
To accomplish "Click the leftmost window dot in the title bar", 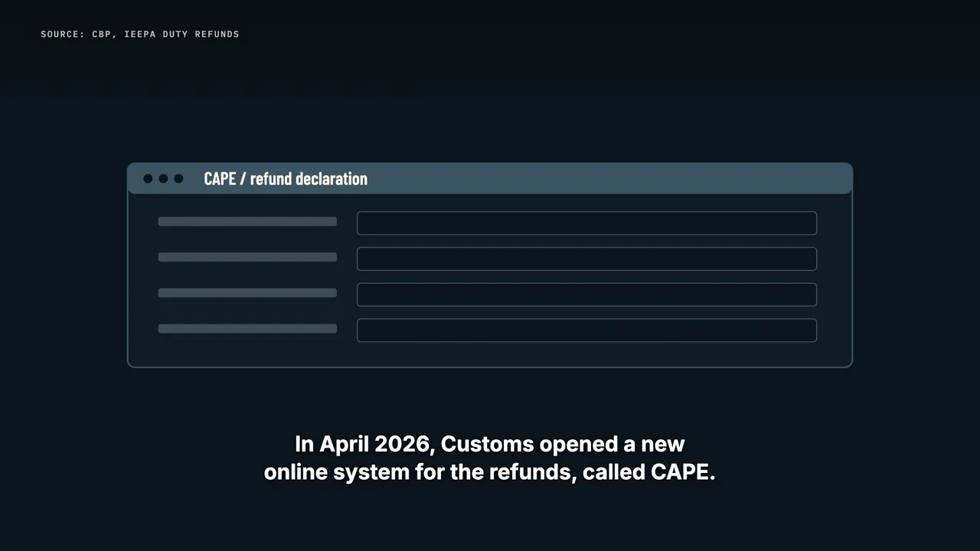I will pos(148,178).
